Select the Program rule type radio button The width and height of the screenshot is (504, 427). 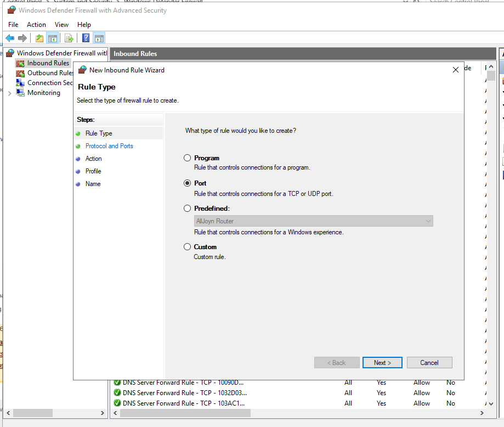coord(187,158)
